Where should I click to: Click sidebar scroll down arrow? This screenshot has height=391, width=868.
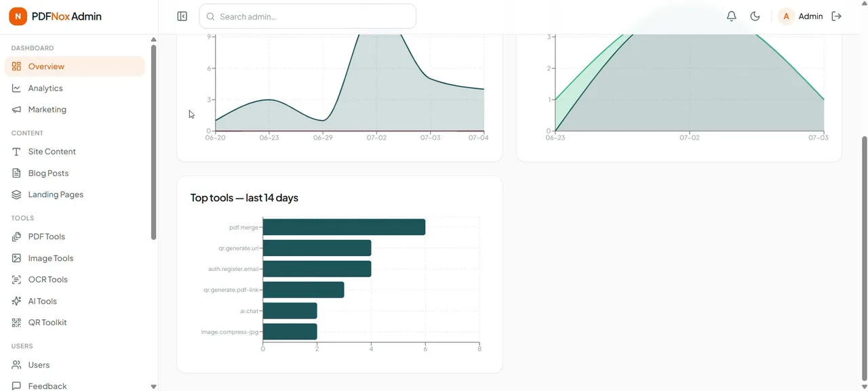pyautogui.click(x=153, y=386)
